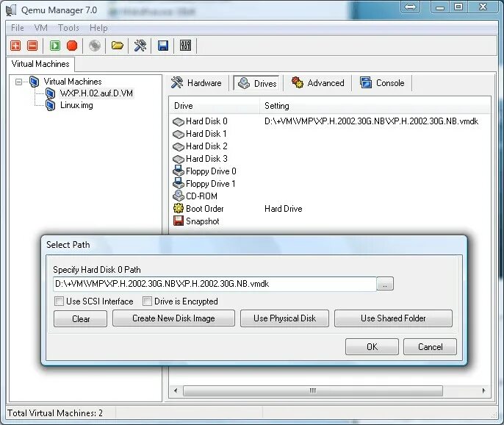Start the VM with the green play icon

click(55, 46)
